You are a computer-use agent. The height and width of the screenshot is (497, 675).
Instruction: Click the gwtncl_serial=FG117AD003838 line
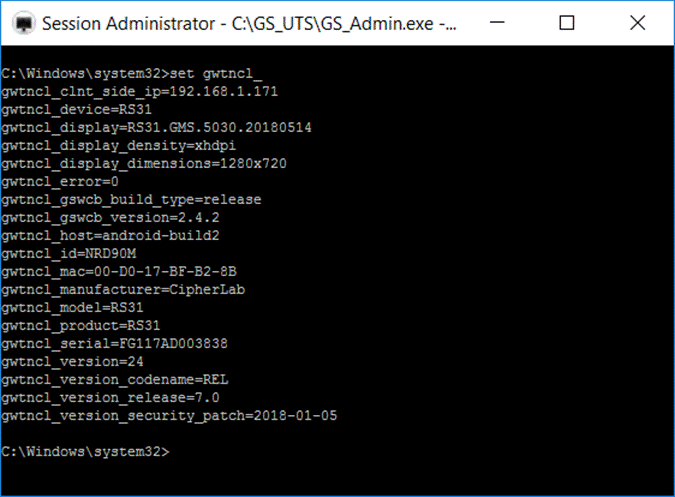tap(114, 344)
